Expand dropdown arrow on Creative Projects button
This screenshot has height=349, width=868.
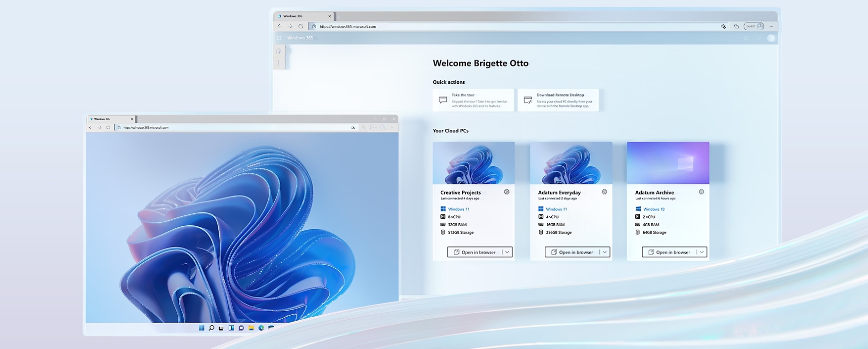click(x=507, y=252)
